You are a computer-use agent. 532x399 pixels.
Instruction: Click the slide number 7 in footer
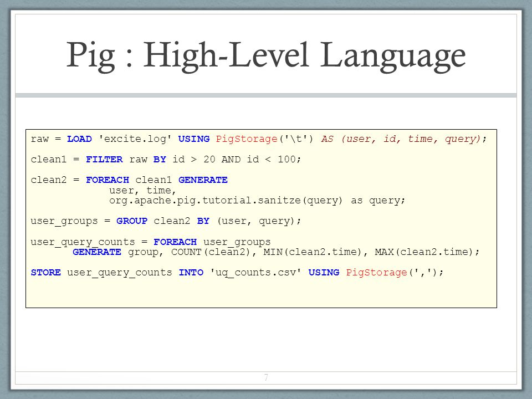pyautogui.click(x=266, y=377)
